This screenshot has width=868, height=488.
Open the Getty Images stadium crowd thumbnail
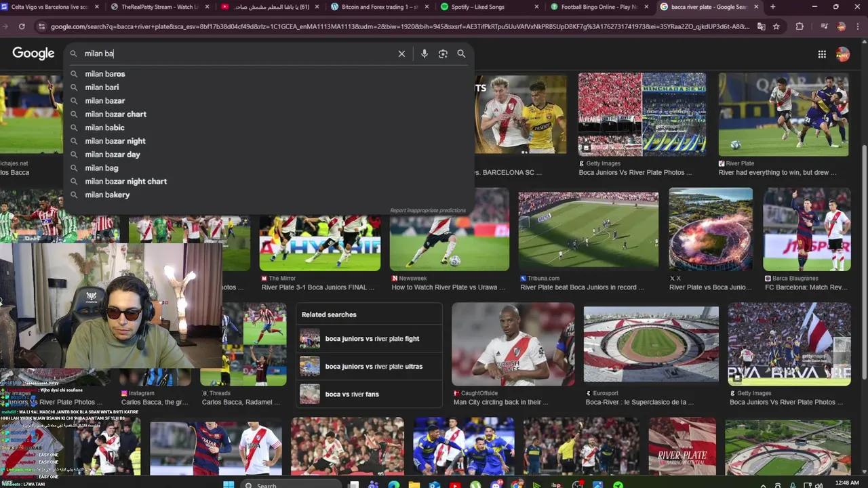(x=642, y=115)
